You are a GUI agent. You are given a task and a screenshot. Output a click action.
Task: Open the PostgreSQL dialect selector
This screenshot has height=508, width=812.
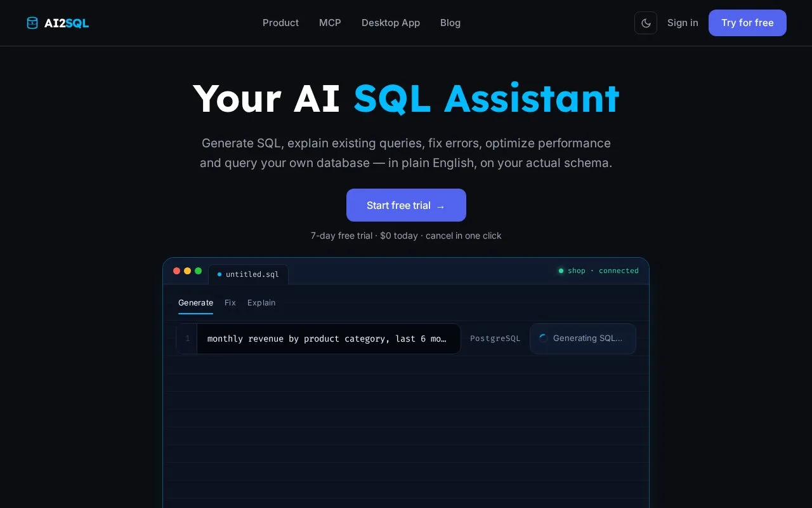pyautogui.click(x=495, y=338)
